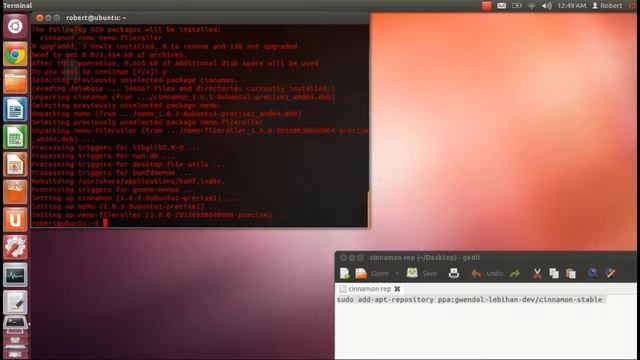Open the Ubuntu One launcher icon
The height and width of the screenshot is (360, 640).
tap(15, 220)
